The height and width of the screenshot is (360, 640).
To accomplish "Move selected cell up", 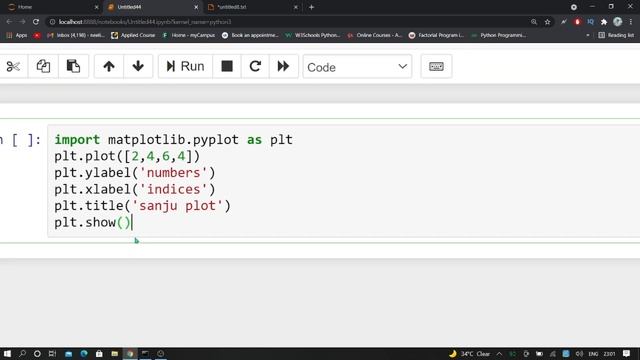I will click(109, 66).
